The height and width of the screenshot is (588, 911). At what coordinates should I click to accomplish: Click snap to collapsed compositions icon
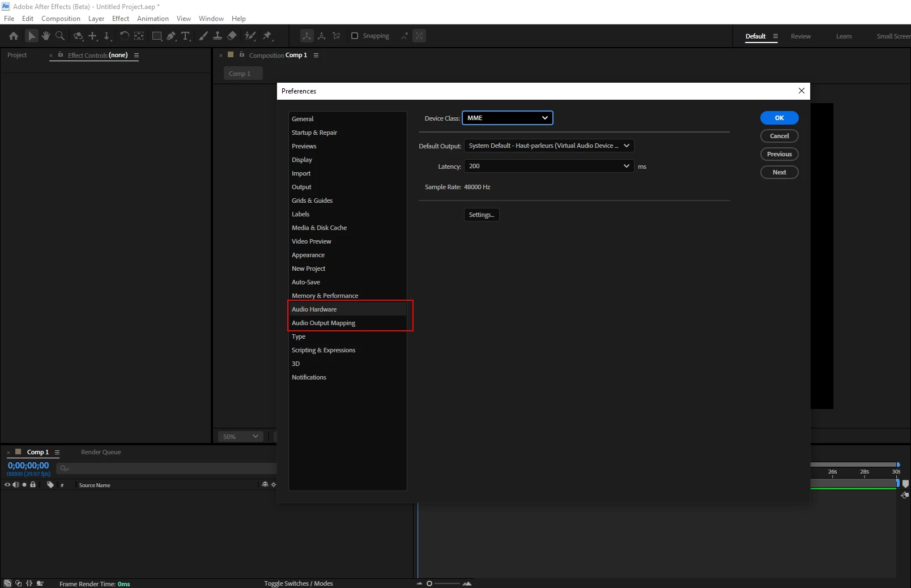click(x=419, y=36)
